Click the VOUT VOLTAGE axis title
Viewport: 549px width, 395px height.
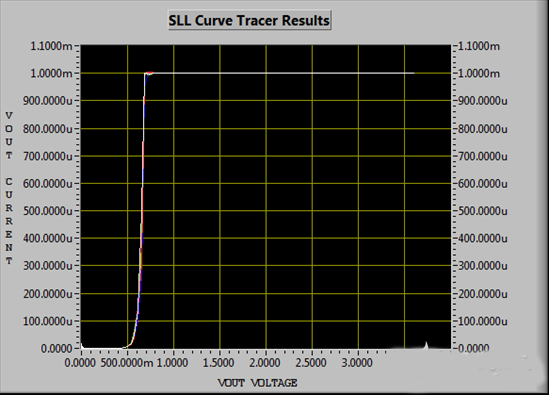click(257, 383)
